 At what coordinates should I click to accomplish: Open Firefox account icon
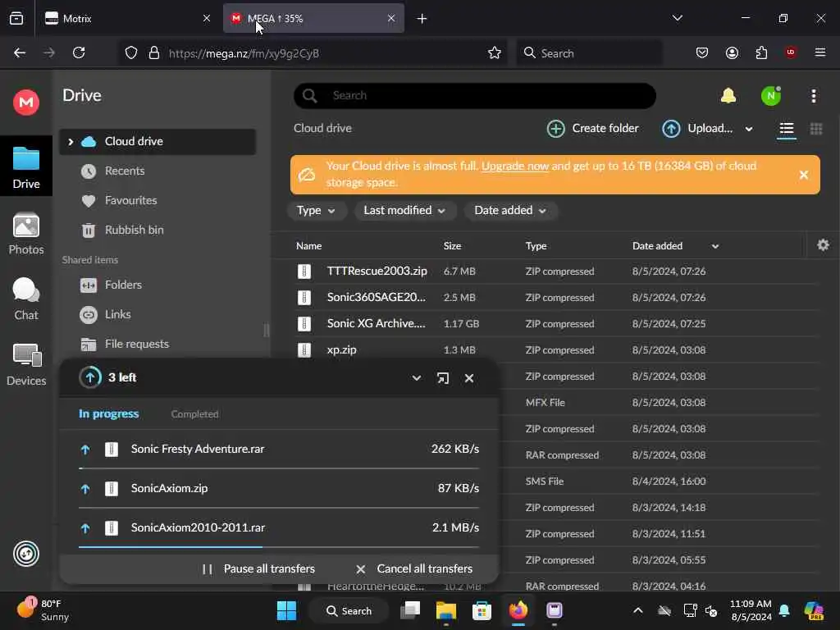(732, 52)
